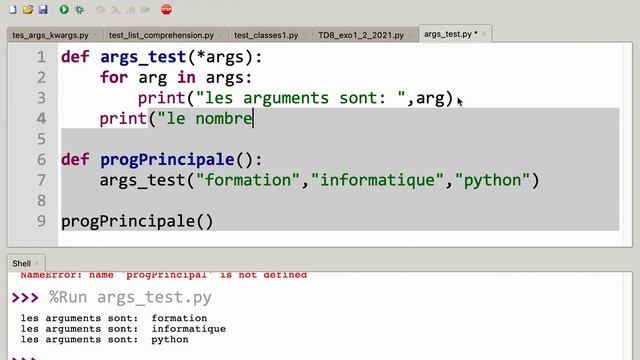Close the TD8_exo1_2_2021.py tab
Viewport: 640px width, 360px height.
click(x=411, y=36)
